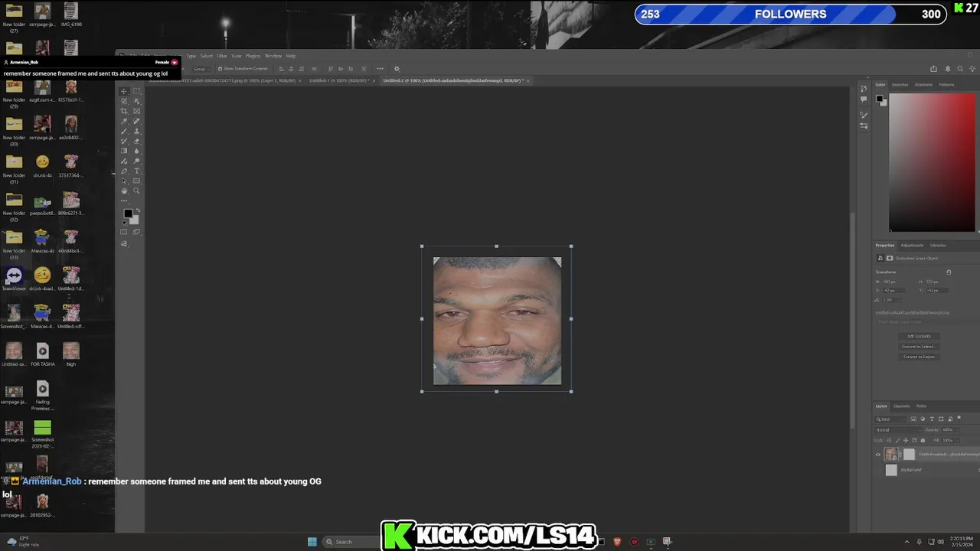Screen dimensions: 980x551
Task: Open the Auto-Select Group dropdown
Action: (201, 69)
